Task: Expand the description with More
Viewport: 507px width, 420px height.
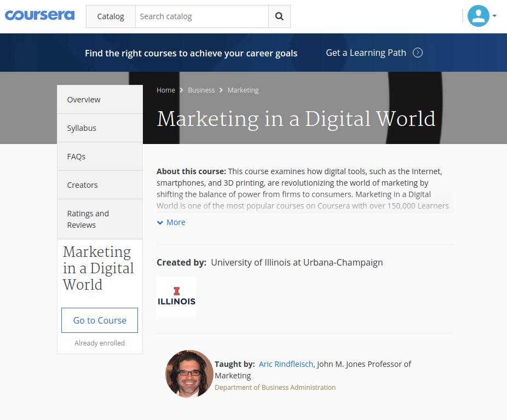Action: (x=171, y=222)
